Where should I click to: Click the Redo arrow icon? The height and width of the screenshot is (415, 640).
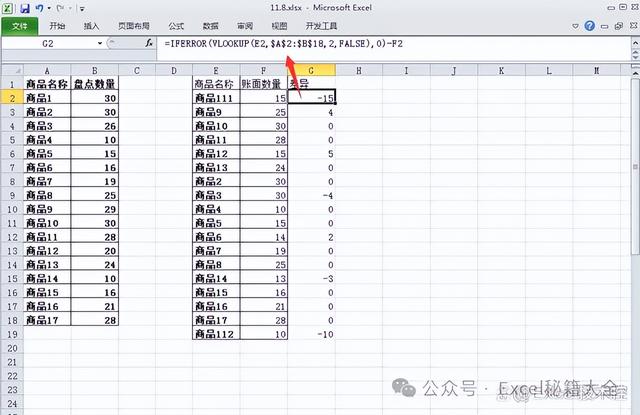(60, 8)
